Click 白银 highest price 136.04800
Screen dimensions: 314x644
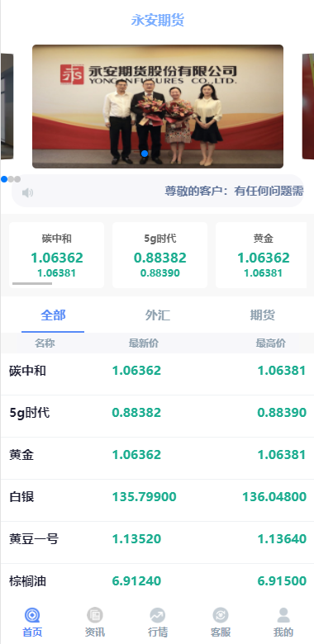274,497
